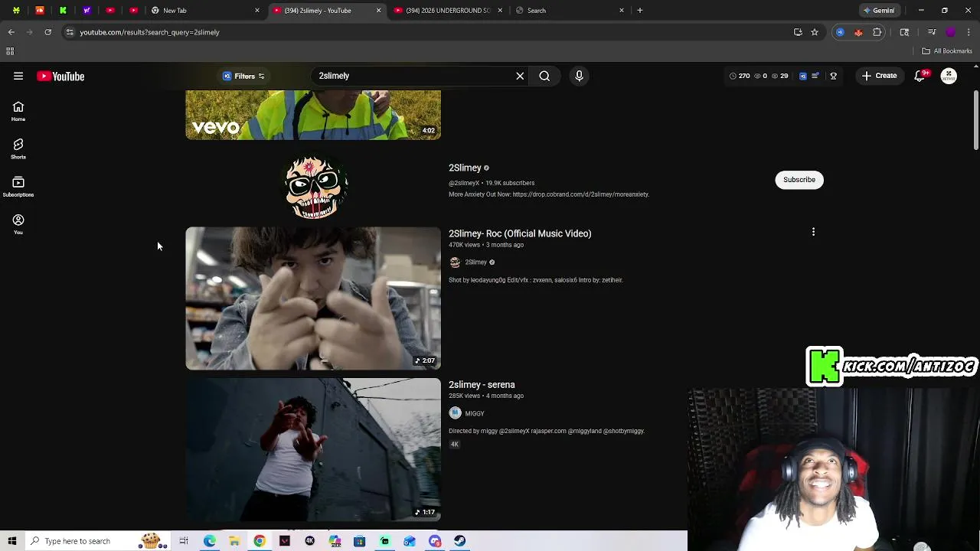Viewport: 980px width, 551px height.
Task: Click the playlist lines extension icon
Action: coord(815,76)
